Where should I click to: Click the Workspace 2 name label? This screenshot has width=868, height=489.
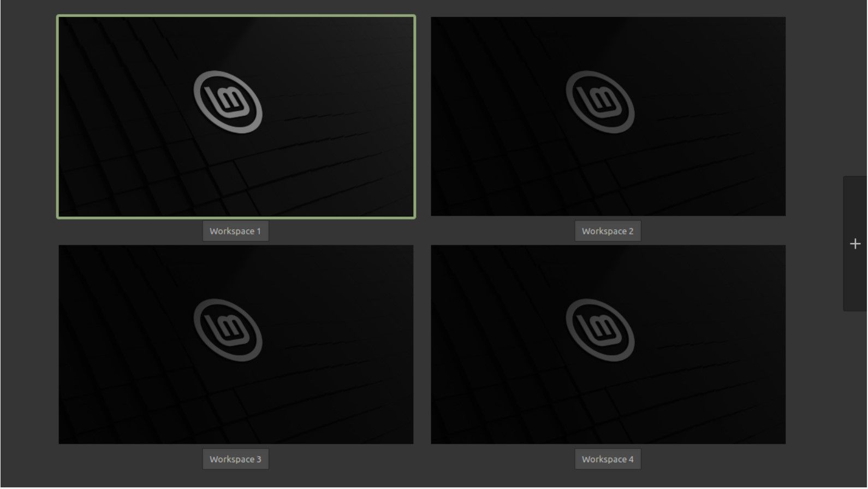(x=608, y=231)
